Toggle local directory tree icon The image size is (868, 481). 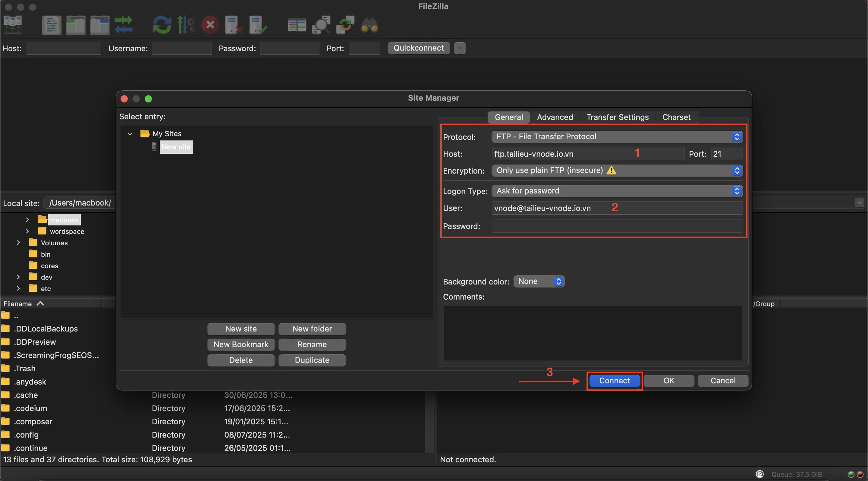[75, 25]
